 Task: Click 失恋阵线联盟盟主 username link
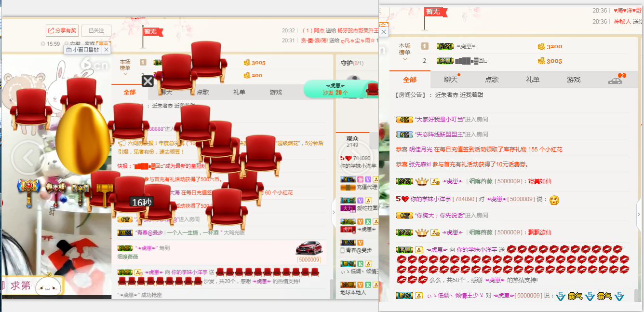439,134
